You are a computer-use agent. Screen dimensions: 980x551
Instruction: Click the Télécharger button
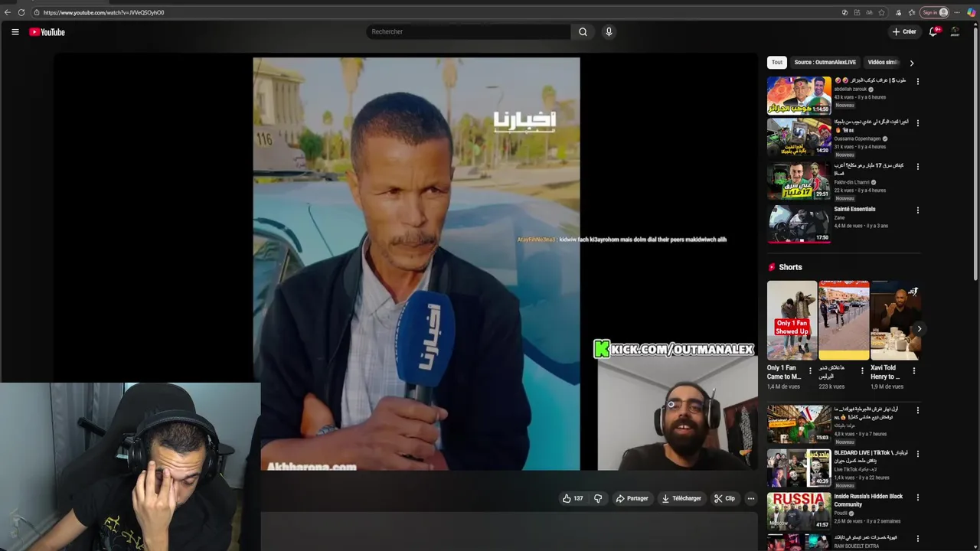(x=681, y=498)
